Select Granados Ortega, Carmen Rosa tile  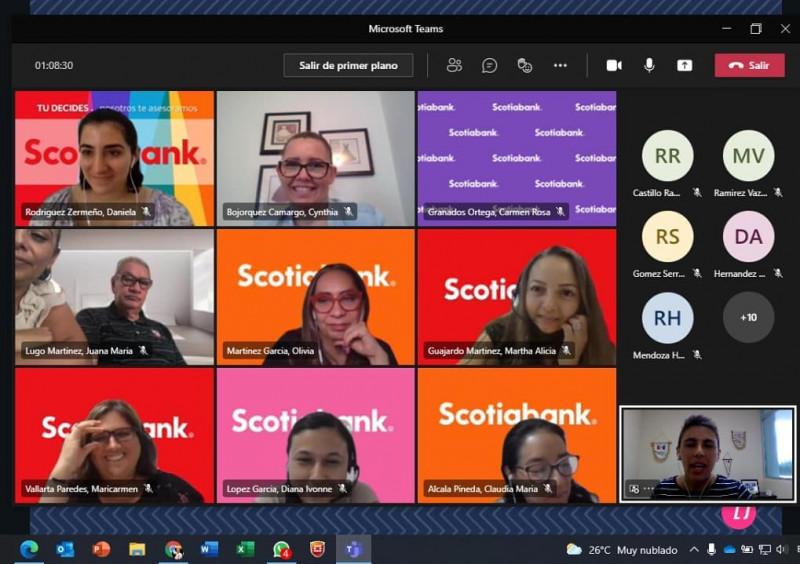(517, 158)
